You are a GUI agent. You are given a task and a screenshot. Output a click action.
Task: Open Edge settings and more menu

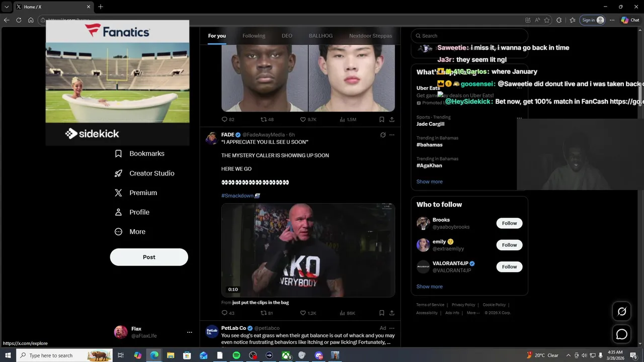pos(612,20)
